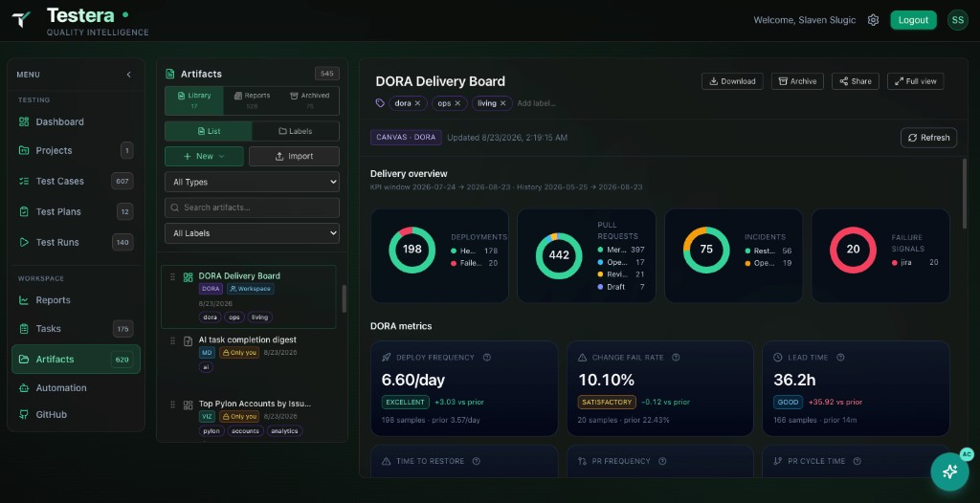Click the Logout button
Viewport: 980px width, 503px height.
(913, 20)
